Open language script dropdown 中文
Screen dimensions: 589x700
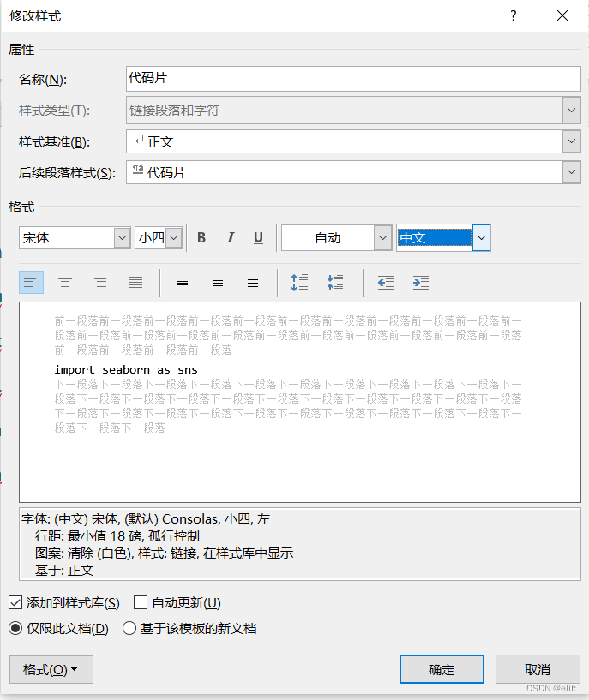point(481,238)
